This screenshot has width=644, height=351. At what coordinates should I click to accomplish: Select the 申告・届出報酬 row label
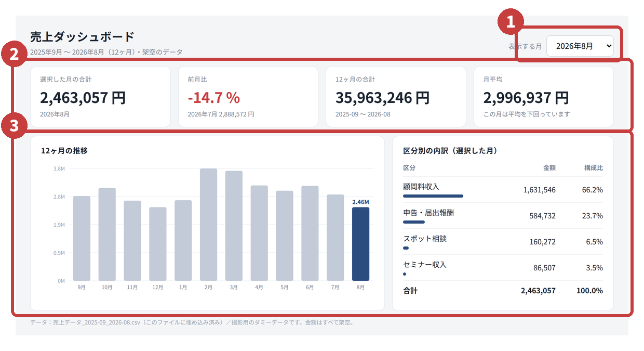pyautogui.click(x=428, y=212)
